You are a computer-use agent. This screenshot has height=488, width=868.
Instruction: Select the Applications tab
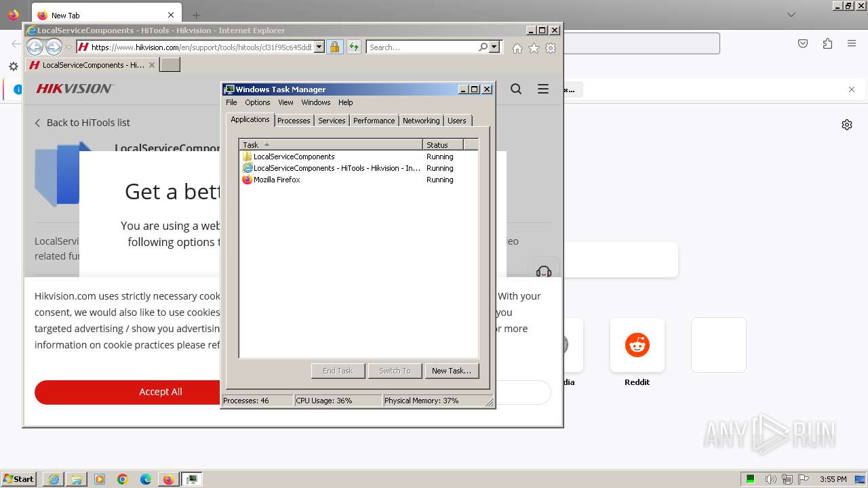point(250,119)
